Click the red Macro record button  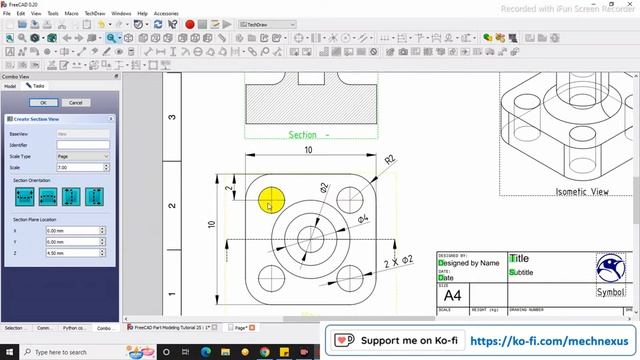[x=189, y=24]
